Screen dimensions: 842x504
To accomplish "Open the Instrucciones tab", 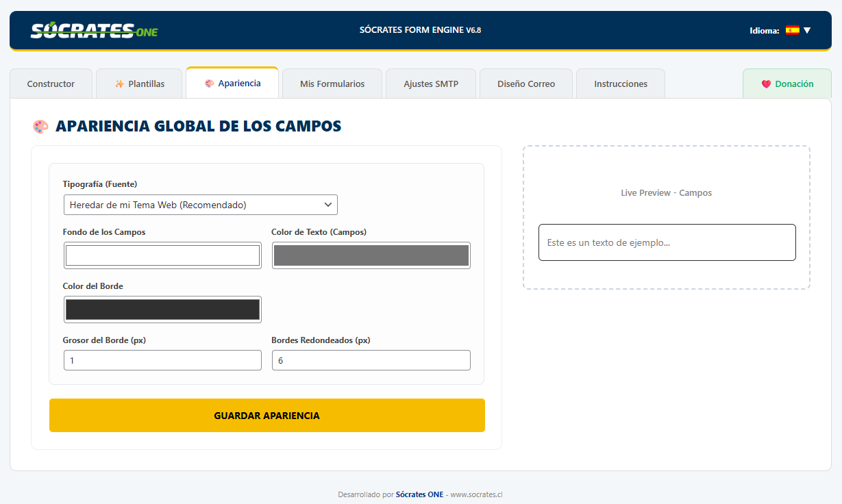I will [x=620, y=84].
